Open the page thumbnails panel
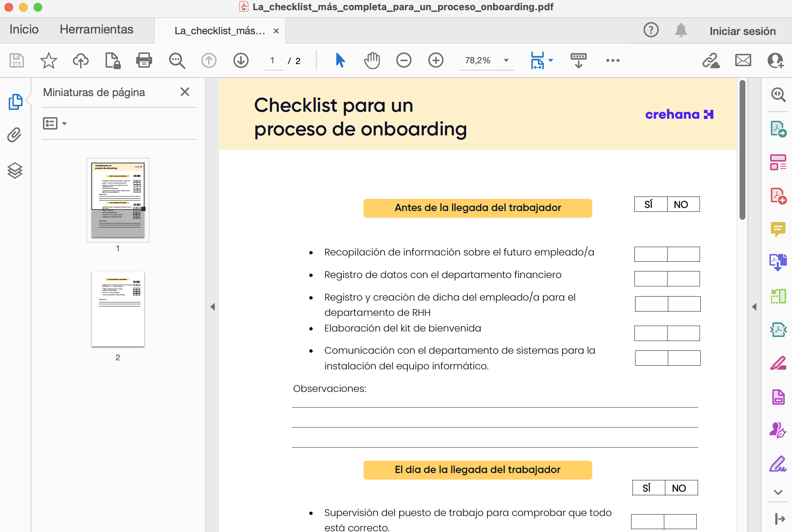Viewport: 792px width, 532px height. tap(15, 102)
